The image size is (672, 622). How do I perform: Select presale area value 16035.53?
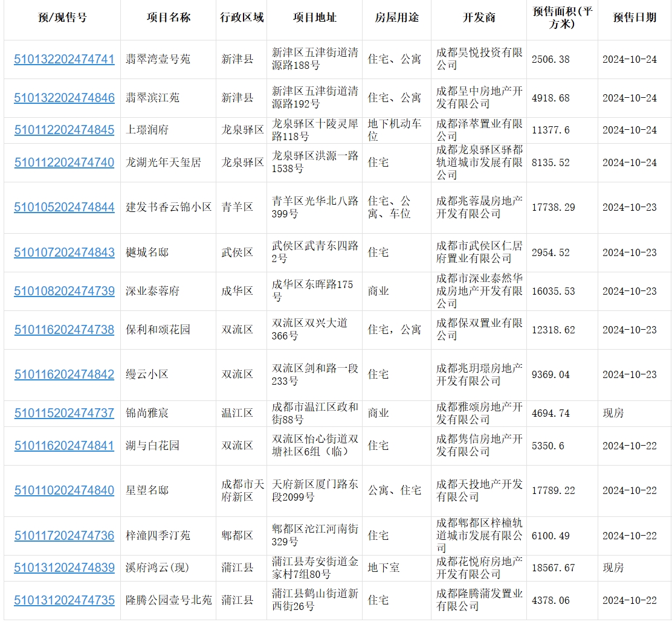pyautogui.click(x=554, y=291)
